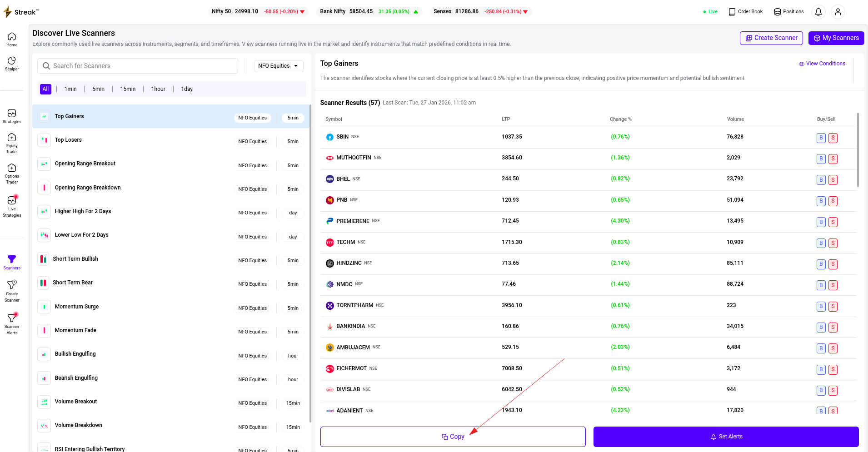Viewport: 868px width, 452px height.
Task: Click the scanner results vertical scrollbar
Action: (x=858, y=150)
